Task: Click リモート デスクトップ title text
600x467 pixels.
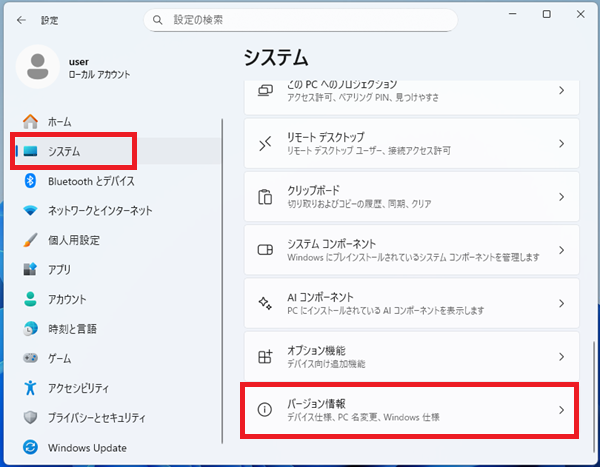Action: [x=326, y=137]
